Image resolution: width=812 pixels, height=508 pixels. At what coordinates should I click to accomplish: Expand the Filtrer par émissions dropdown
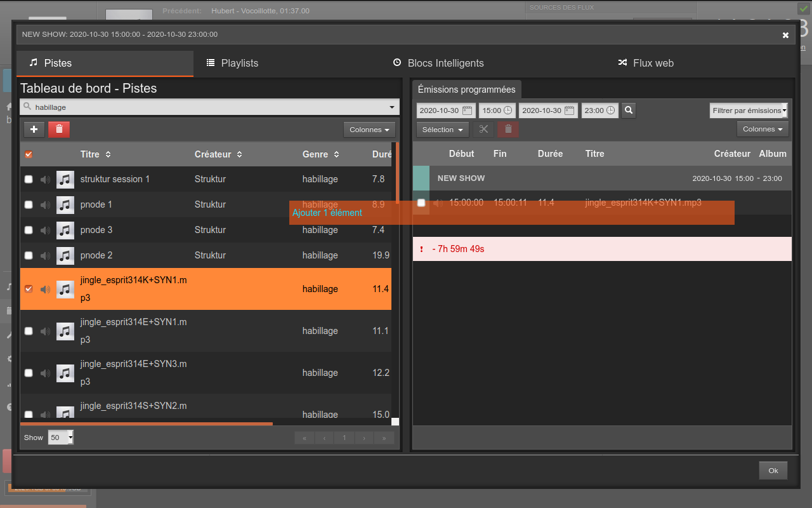749,110
